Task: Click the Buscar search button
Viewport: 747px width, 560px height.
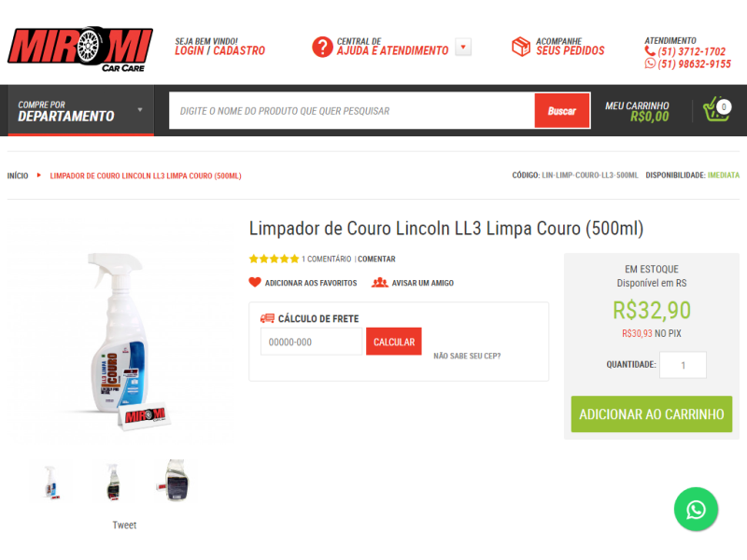Action: pyautogui.click(x=562, y=111)
